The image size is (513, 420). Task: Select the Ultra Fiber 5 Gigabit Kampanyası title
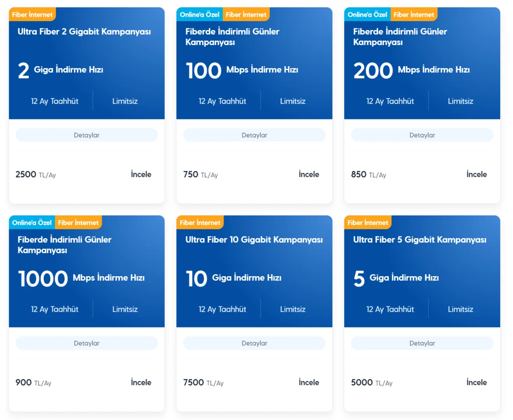point(419,240)
